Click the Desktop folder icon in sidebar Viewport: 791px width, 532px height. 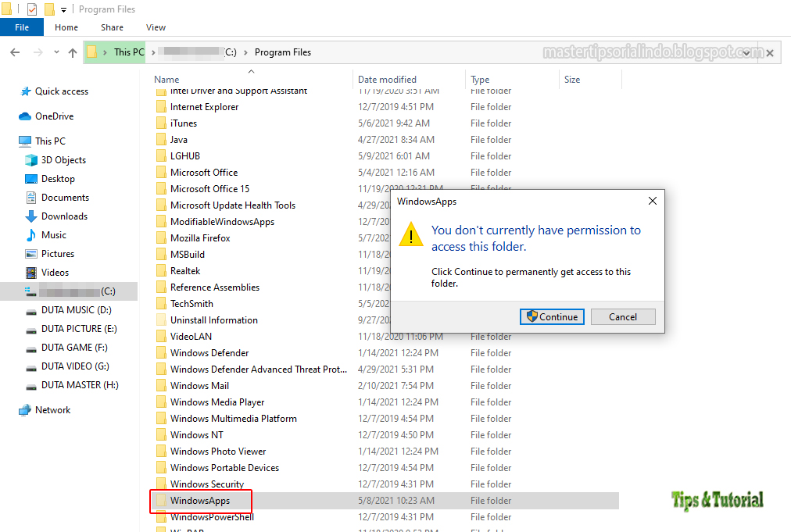pos(31,179)
